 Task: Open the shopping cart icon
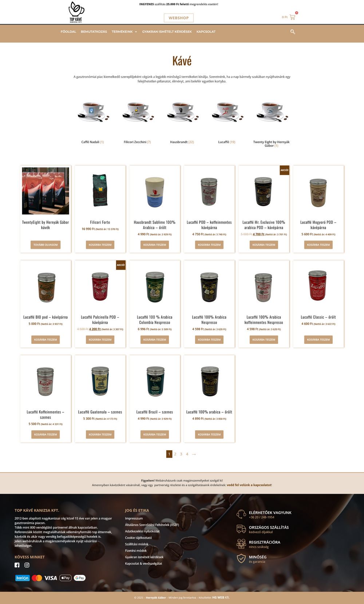pyautogui.click(x=292, y=17)
